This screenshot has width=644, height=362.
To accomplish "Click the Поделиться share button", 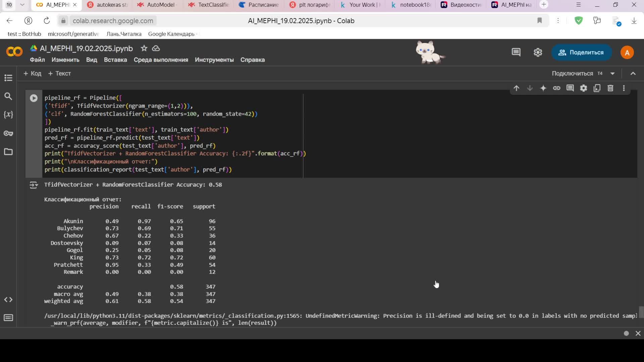I will [581, 52].
